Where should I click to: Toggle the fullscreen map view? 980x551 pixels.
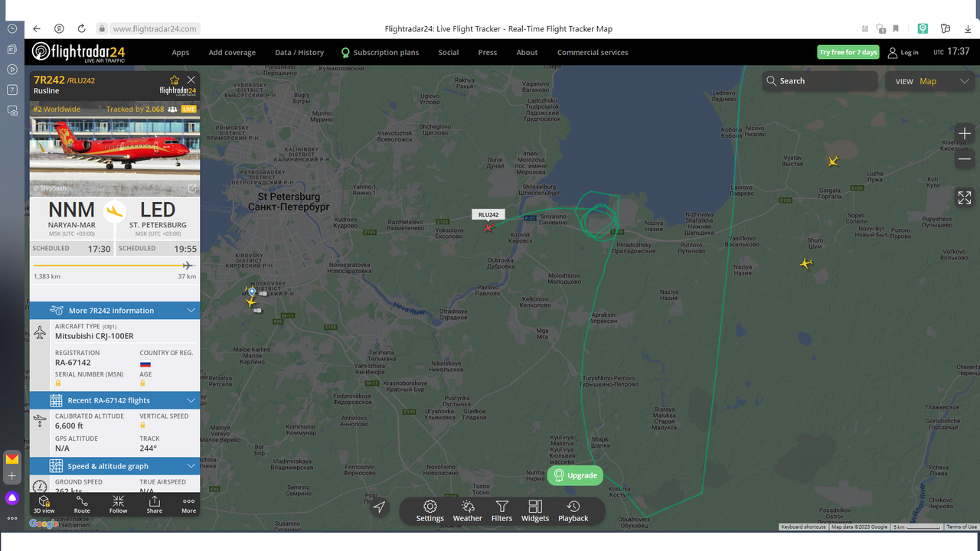[x=964, y=197]
